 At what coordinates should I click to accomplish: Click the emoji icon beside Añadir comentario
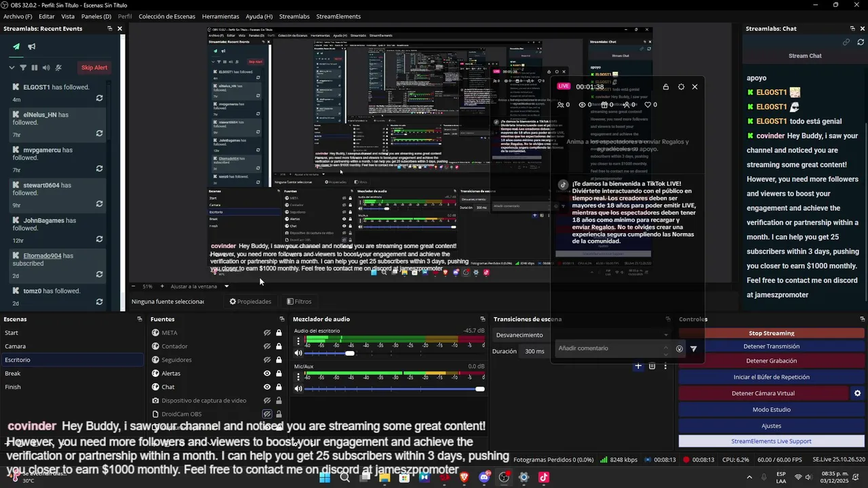click(x=679, y=349)
